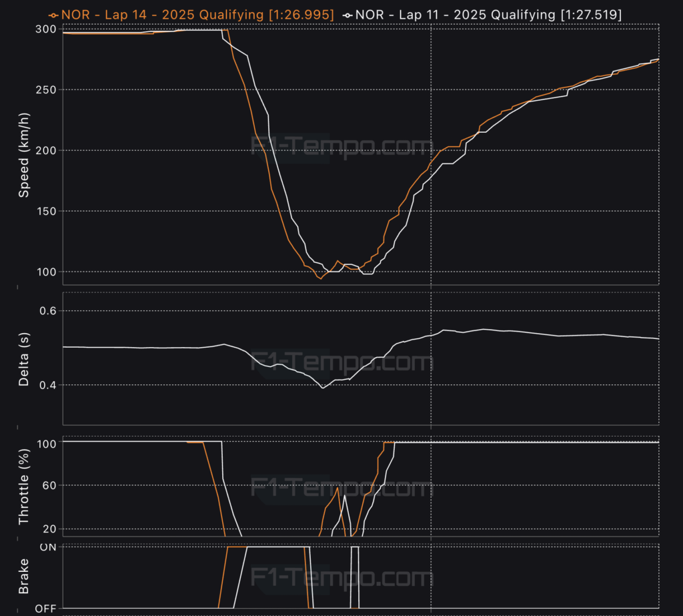Click the 20 tick on throttle axis

(49, 529)
